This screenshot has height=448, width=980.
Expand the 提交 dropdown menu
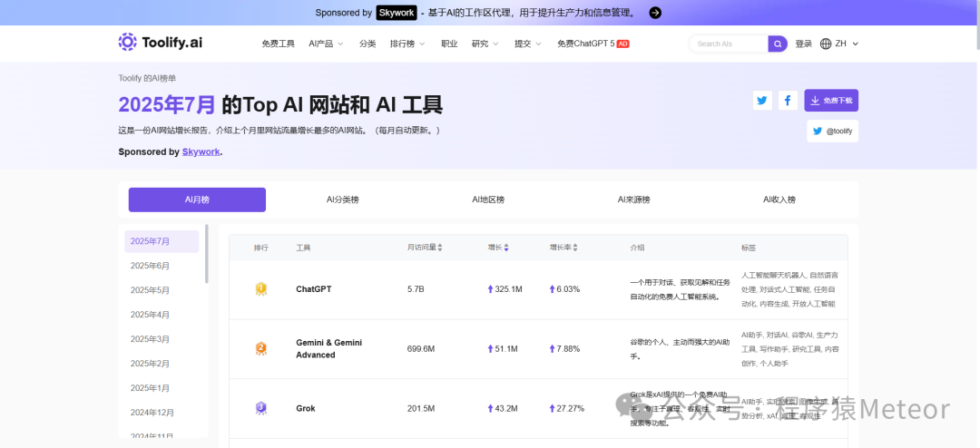pyautogui.click(x=528, y=44)
